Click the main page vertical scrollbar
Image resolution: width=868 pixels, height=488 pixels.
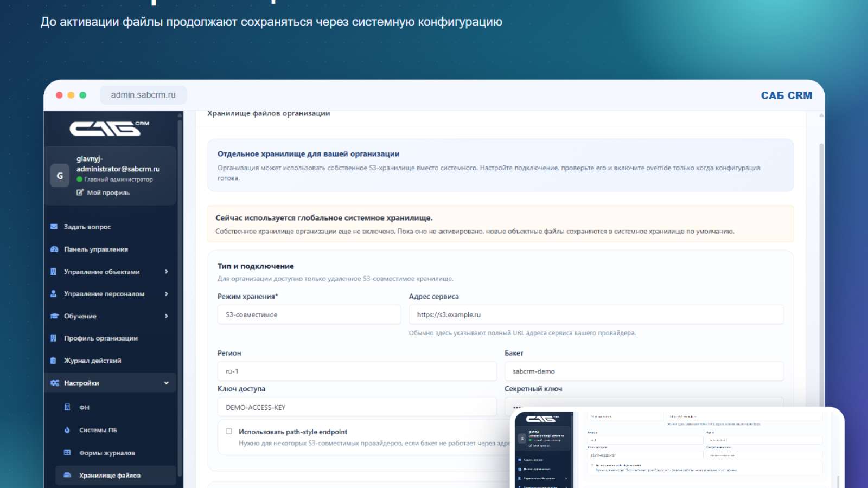821,277
